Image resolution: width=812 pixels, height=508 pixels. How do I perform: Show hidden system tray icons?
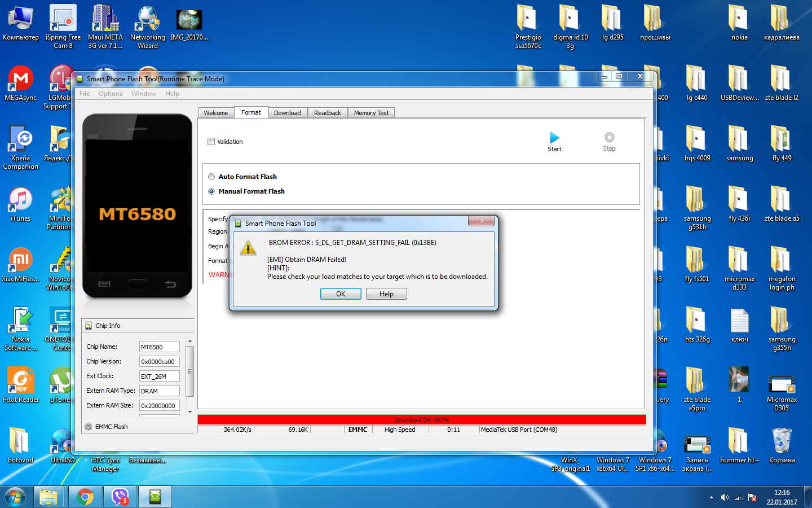[711, 497]
